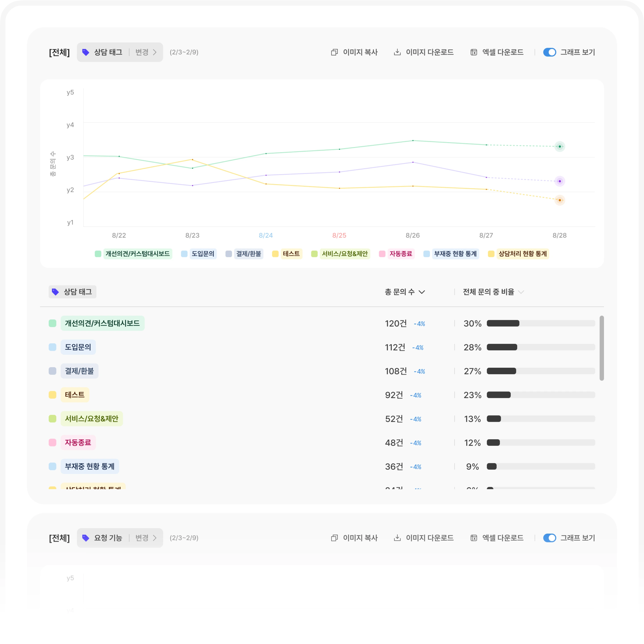644x644 pixels.
Task: Turn off 그래프 보기 toggle in 요청 기능 panel
Action: [549, 538]
